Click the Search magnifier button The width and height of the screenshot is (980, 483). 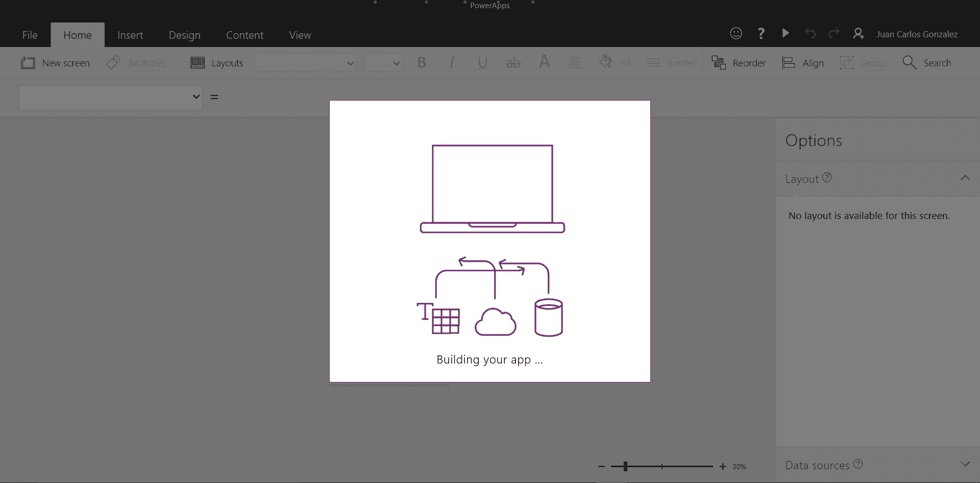(x=927, y=63)
